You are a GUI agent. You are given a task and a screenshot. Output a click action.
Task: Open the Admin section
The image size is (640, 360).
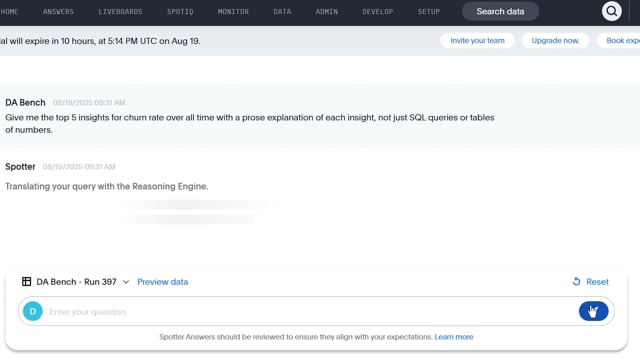coord(327,11)
